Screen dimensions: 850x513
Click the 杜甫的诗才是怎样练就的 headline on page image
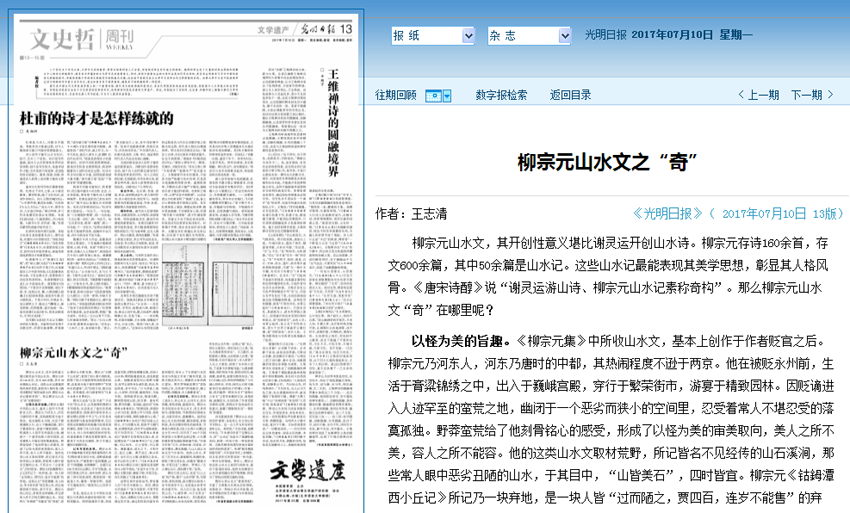(98, 117)
